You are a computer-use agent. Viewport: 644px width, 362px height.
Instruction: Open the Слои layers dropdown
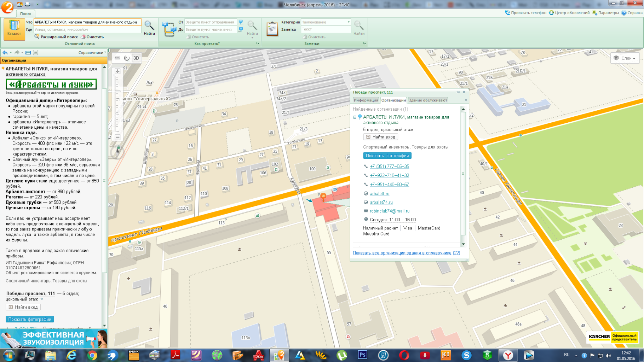(625, 58)
